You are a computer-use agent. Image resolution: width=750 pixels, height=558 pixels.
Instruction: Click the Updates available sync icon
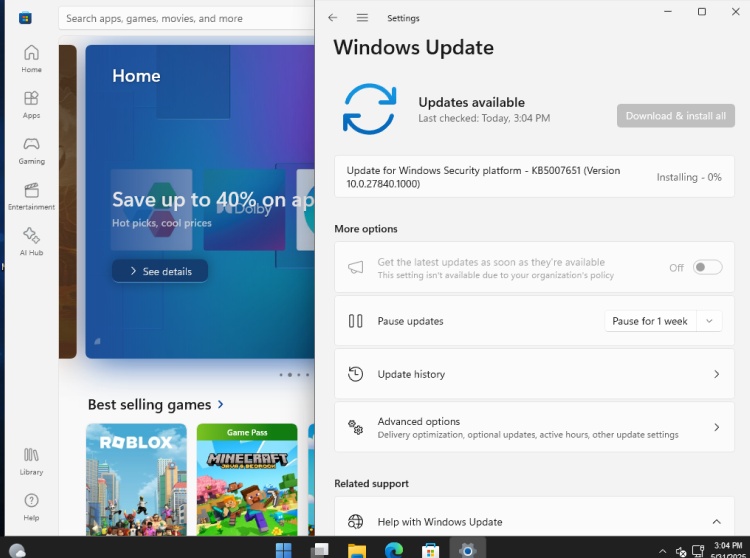click(x=369, y=109)
